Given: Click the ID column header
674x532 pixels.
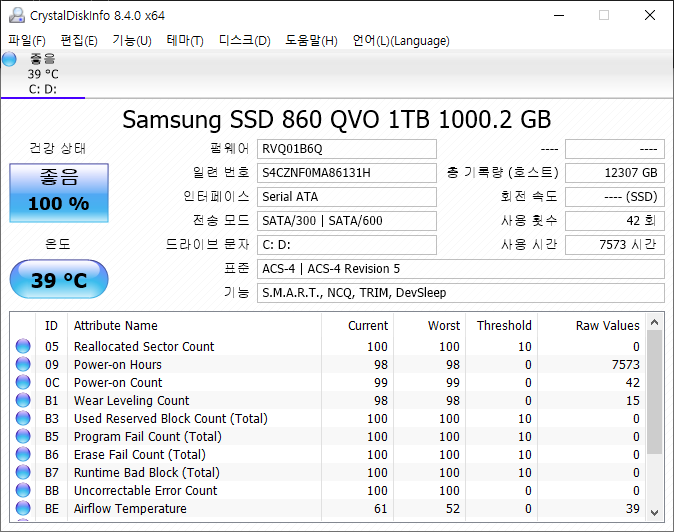Looking at the screenshot, I should pos(51,326).
